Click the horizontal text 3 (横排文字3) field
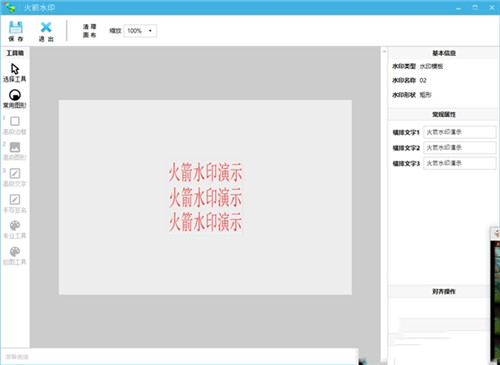The height and width of the screenshot is (365, 500). (x=460, y=163)
